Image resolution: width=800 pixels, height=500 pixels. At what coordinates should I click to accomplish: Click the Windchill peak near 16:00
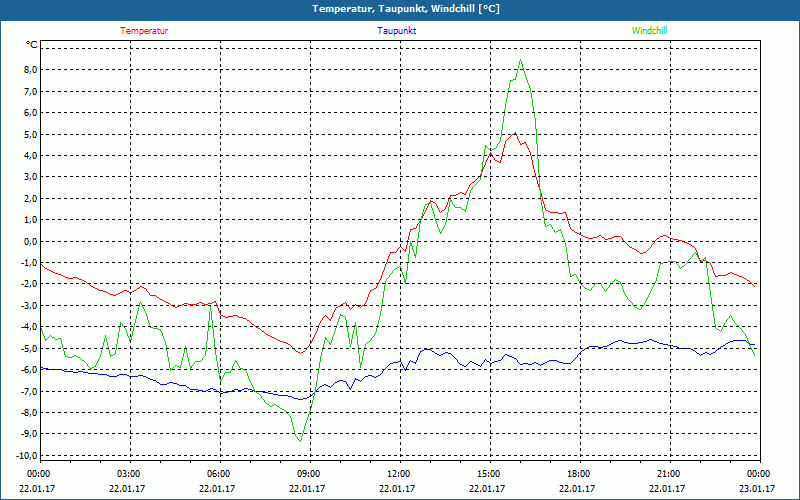(x=520, y=60)
